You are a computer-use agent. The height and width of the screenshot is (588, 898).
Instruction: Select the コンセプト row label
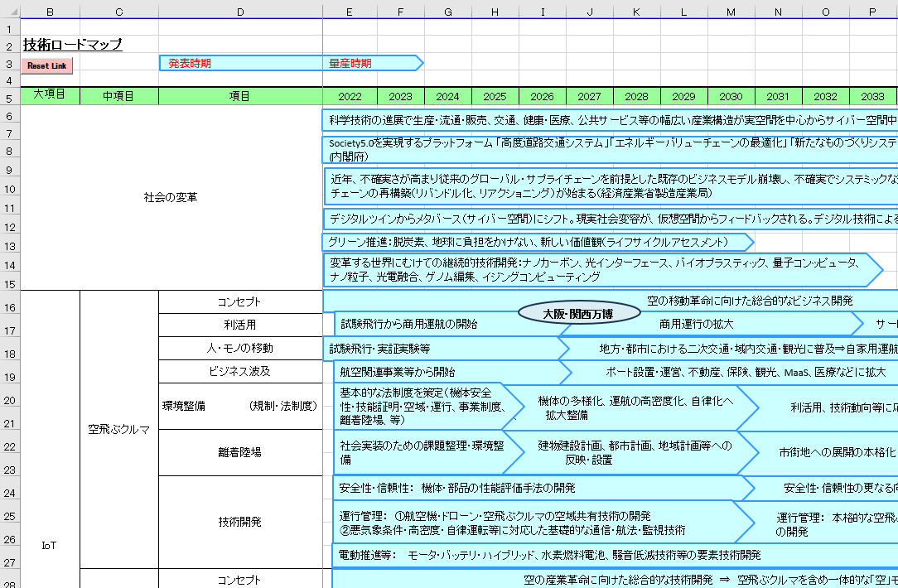click(x=239, y=301)
